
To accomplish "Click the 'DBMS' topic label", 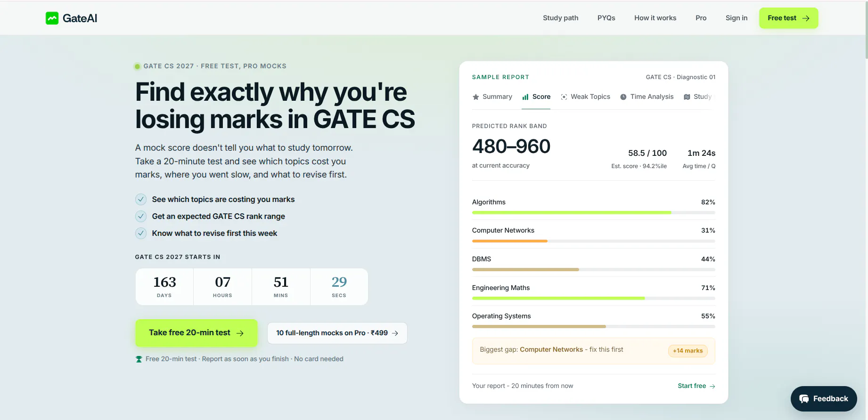I will (482, 259).
